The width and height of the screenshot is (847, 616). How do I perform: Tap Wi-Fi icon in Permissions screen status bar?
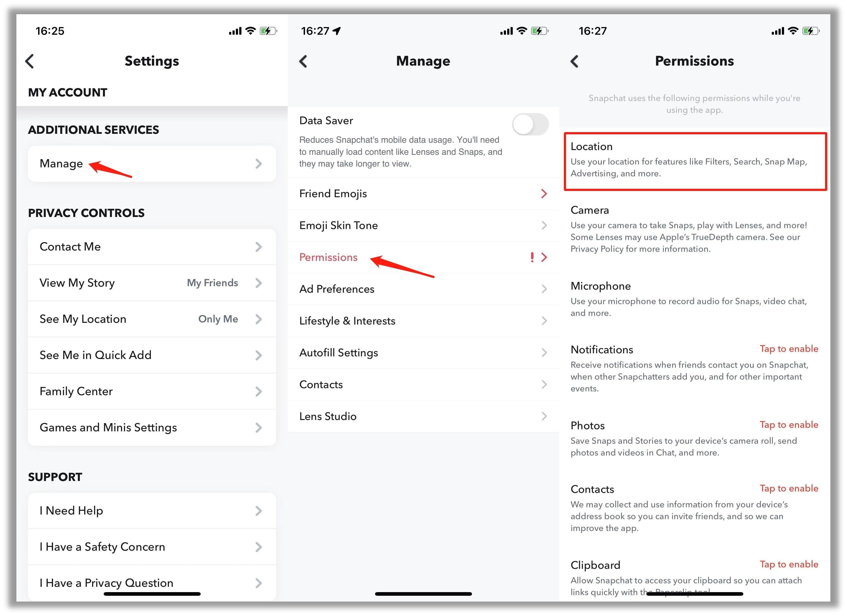coord(793,31)
